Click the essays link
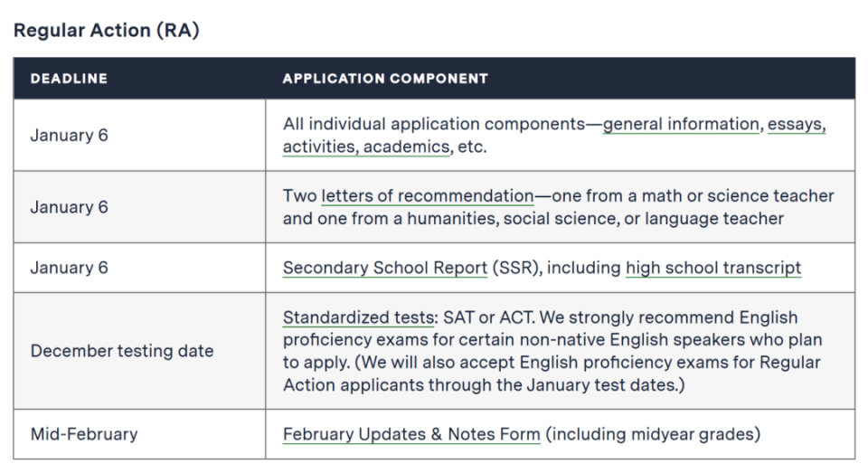This screenshot has width=868, height=473. pyautogui.click(x=797, y=124)
